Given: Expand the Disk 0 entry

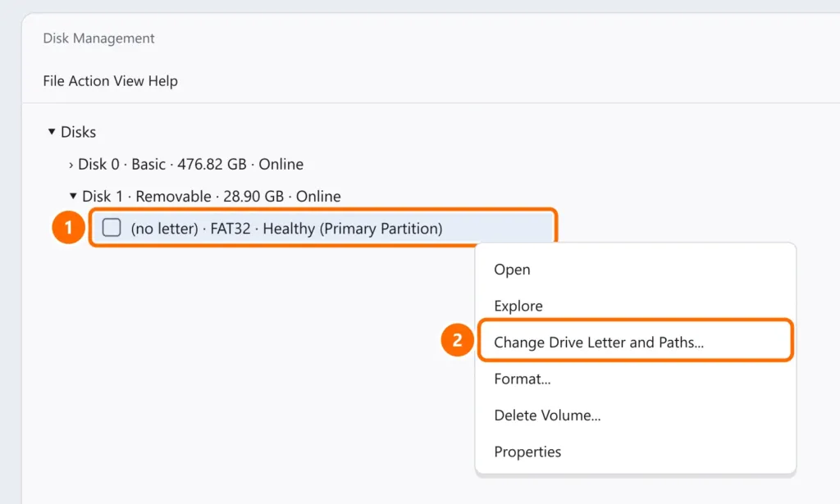Looking at the screenshot, I should (x=71, y=165).
